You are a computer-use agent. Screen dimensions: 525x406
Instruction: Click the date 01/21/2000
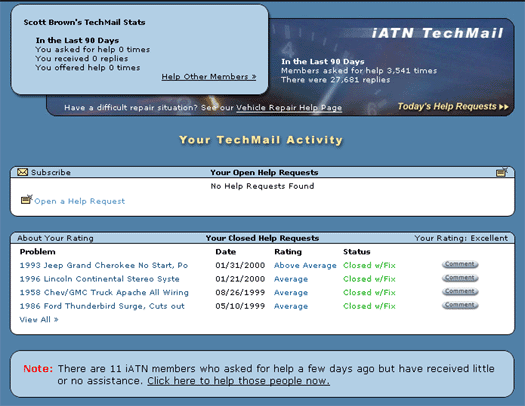240,279
